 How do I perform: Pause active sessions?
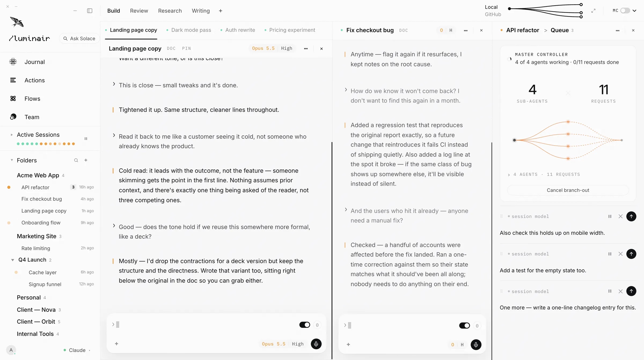click(x=86, y=139)
